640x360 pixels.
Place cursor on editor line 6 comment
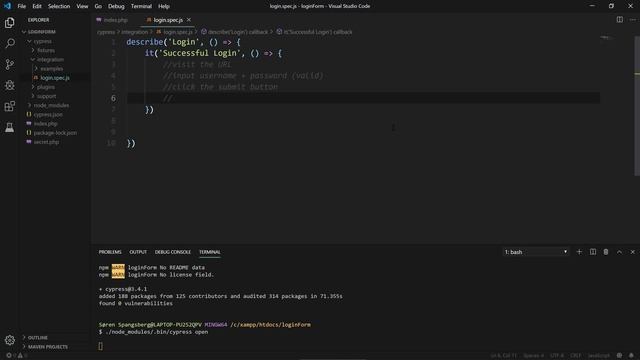tap(168, 98)
